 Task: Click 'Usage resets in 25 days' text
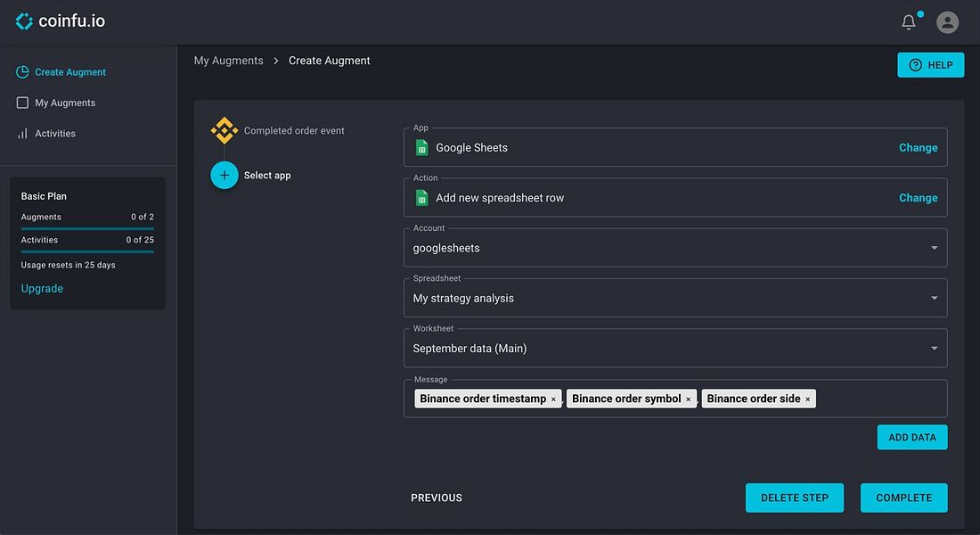pyautogui.click(x=68, y=265)
